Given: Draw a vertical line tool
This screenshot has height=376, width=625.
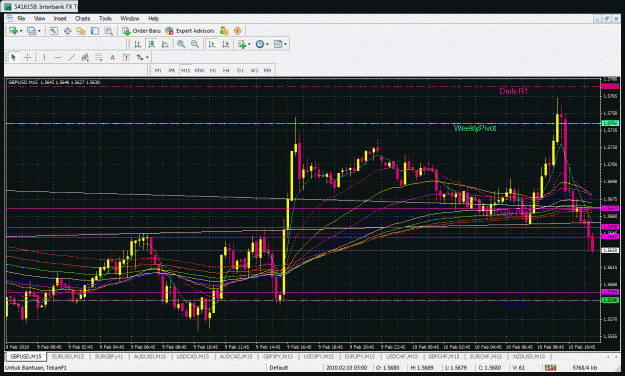Looking at the screenshot, I should (x=44, y=57).
